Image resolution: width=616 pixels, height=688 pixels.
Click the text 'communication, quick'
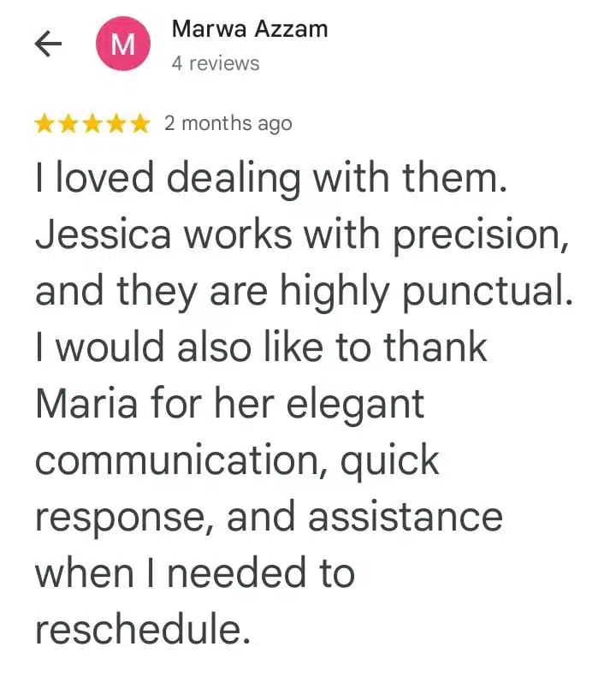237,460
